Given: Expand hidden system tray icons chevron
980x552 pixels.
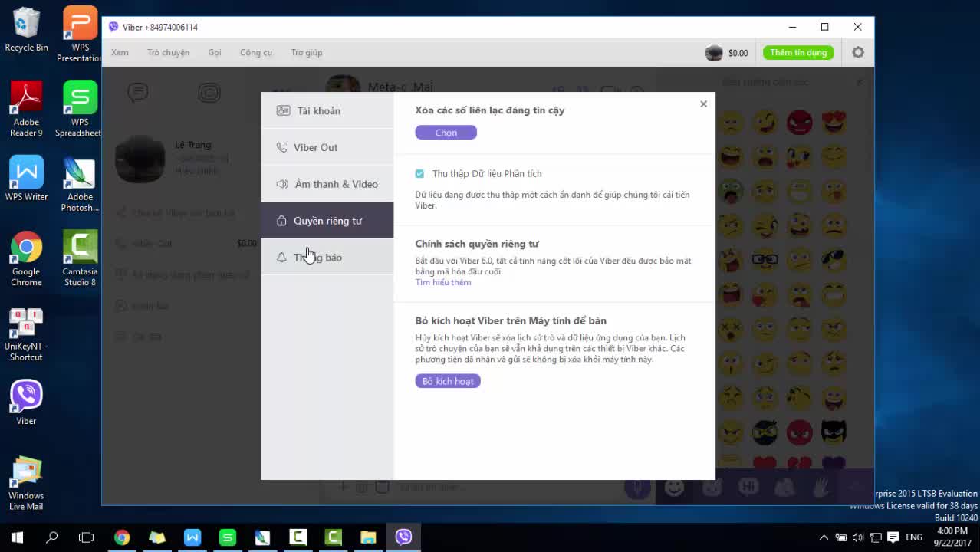Looking at the screenshot, I should (x=824, y=537).
